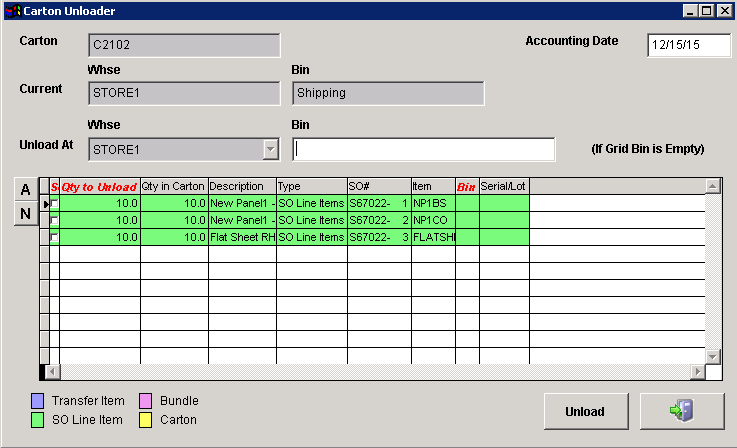Click the Qty to Unload column header
The width and height of the screenshot is (737, 448).
99,186
